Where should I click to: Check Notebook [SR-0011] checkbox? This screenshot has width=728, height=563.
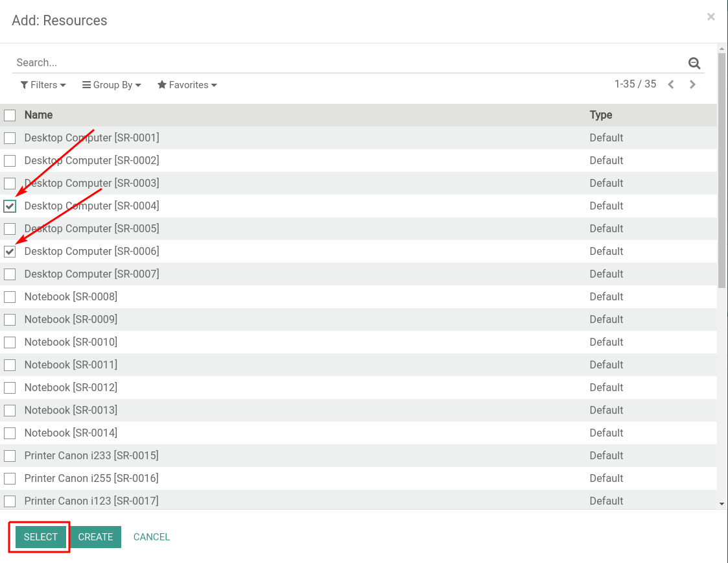pyautogui.click(x=10, y=366)
